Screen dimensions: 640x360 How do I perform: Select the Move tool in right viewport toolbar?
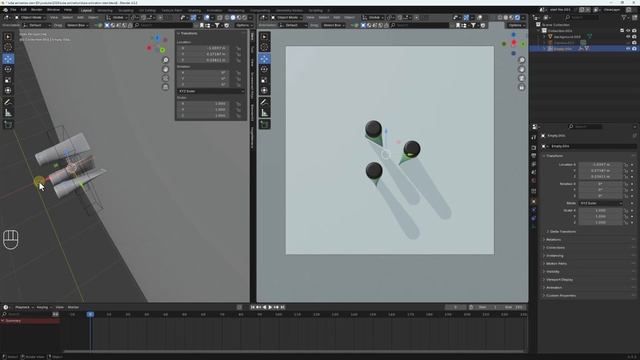pos(264,59)
